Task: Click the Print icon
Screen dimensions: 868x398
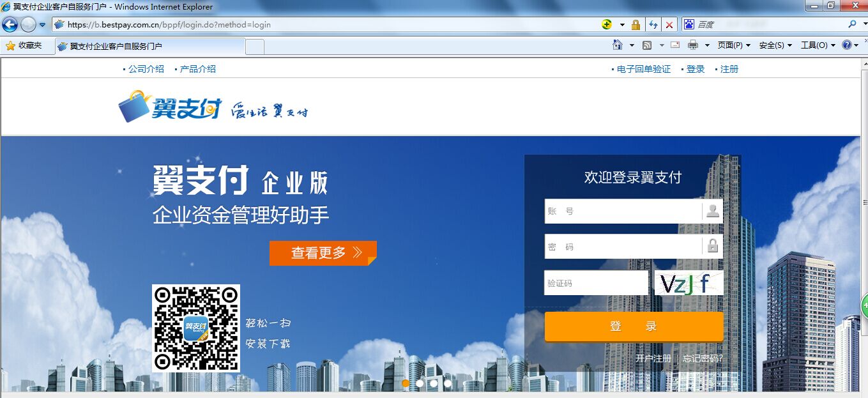Action: click(x=693, y=45)
